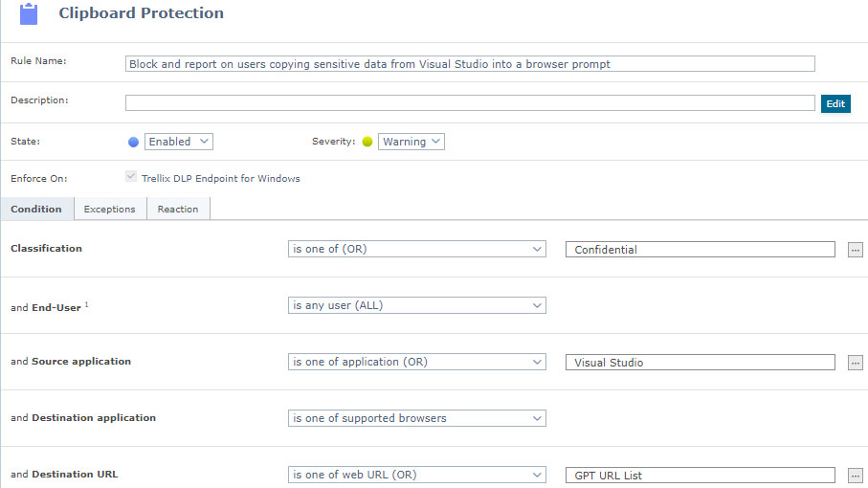This screenshot has height=488, width=868.
Task: Click into the Rule Name field
Action: tap(470, 64)
